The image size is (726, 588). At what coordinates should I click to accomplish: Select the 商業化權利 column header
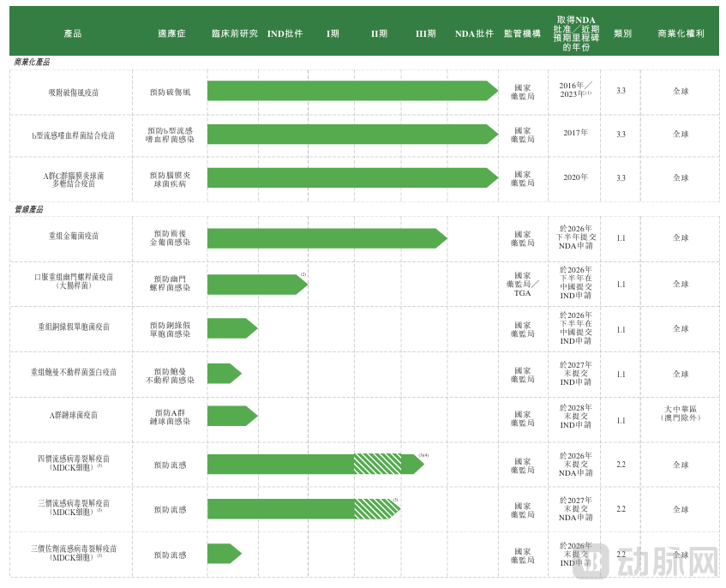681,33
